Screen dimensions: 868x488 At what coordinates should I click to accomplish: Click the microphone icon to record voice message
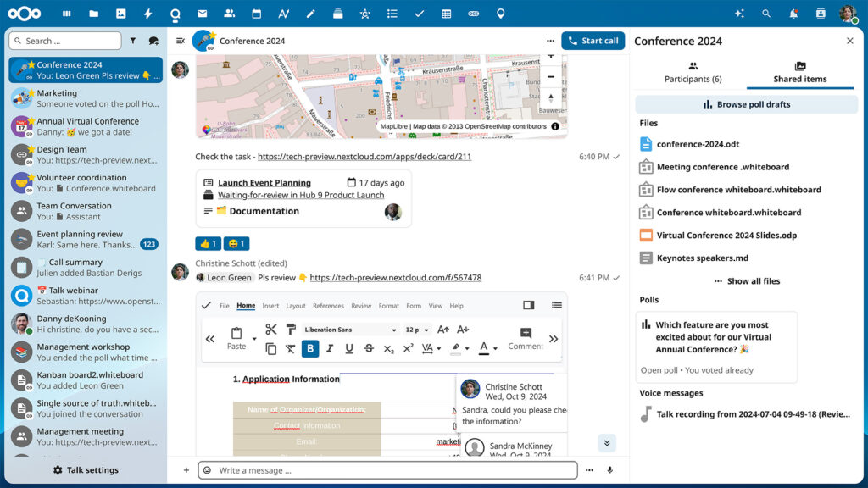pos(610,469)
